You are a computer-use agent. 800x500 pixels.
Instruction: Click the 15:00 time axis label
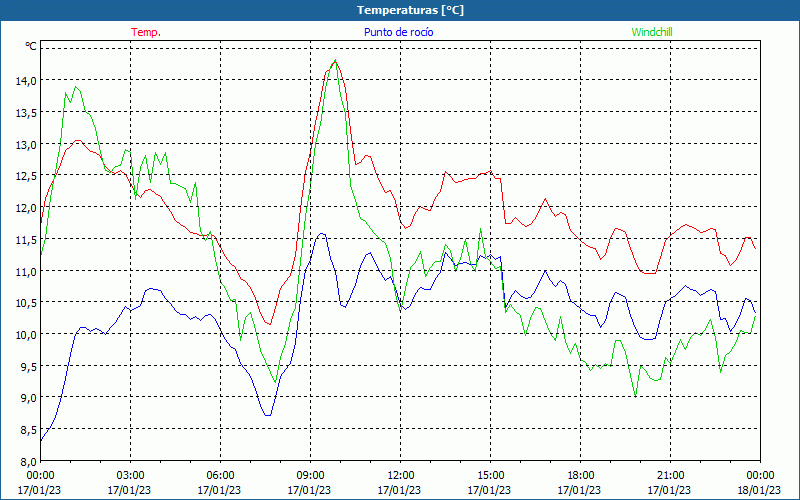tap(490, 476)
